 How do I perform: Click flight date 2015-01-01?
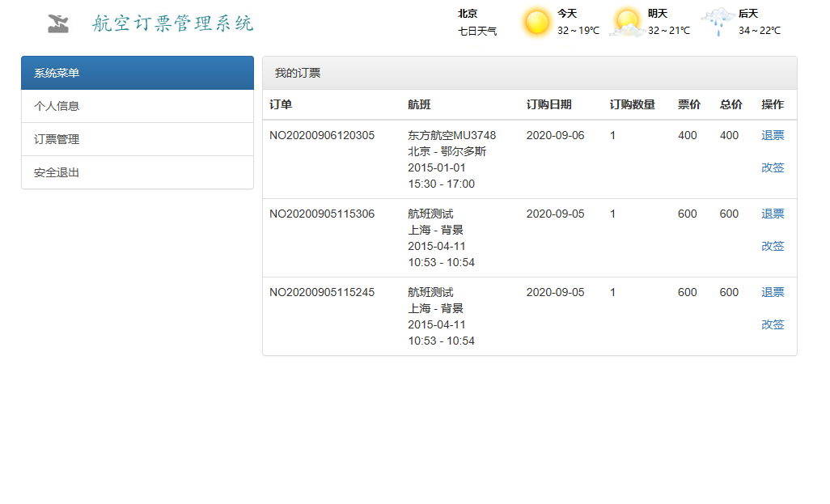pos(436,167)
